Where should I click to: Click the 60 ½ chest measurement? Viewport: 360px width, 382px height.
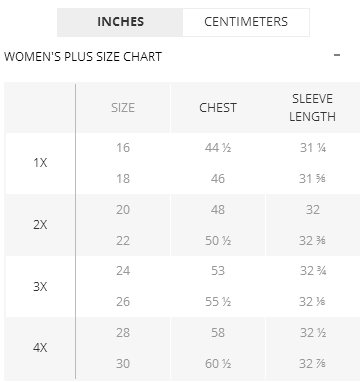tap(218, 364)
